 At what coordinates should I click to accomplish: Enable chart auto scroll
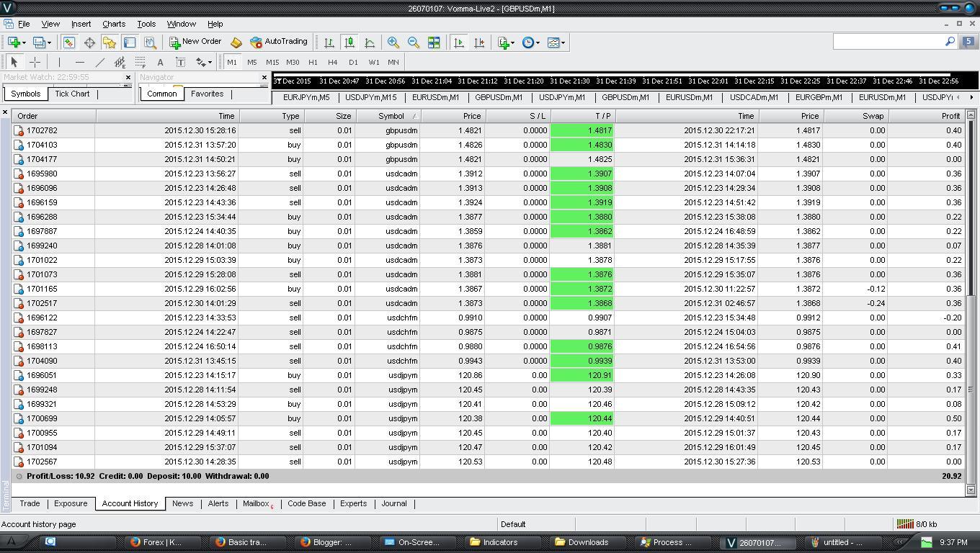pyautogui.click(x=459, y=42)
